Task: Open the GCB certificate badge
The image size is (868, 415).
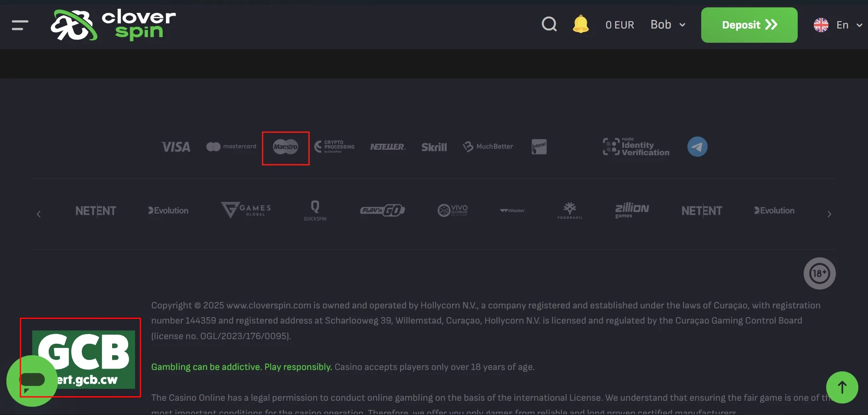Action: click(84, 360)
